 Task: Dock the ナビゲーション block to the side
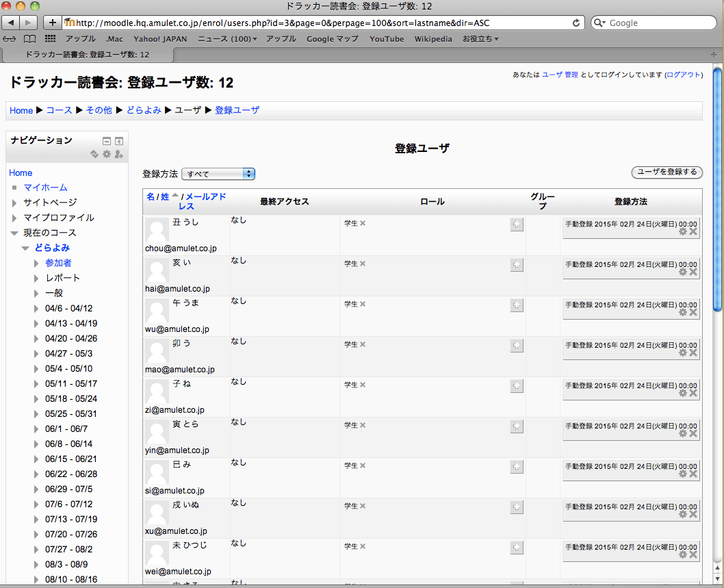tap(119, 141)
